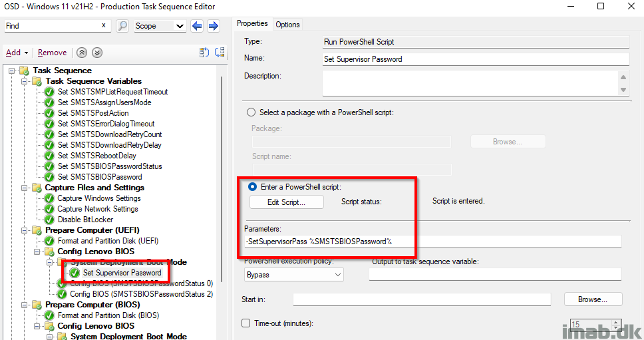Click the search magnifier icon
This screenshot has height=340, width=644.
pyautogui.click(x=122, y=26)
